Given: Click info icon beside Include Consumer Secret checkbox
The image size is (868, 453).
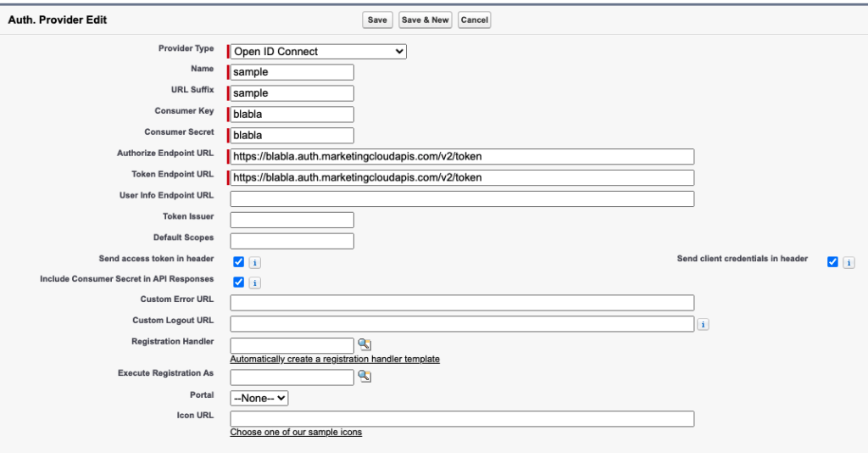Looking at the screenshot, I should coord(254,283).
